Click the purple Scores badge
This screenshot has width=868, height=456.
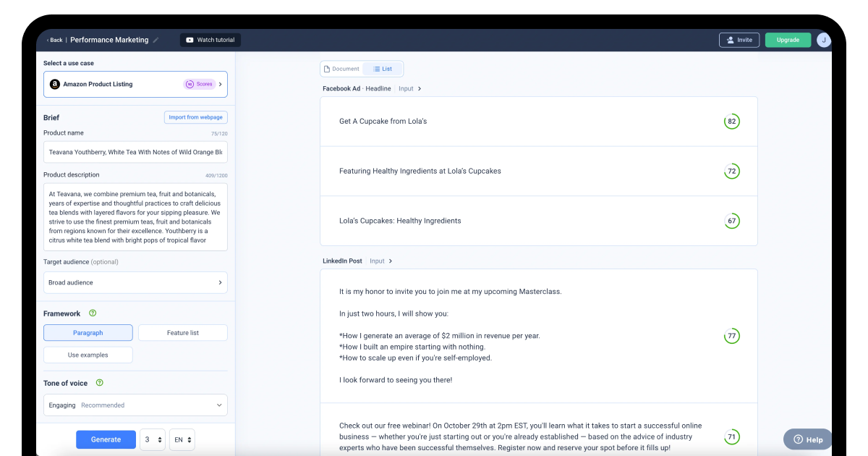200,84
